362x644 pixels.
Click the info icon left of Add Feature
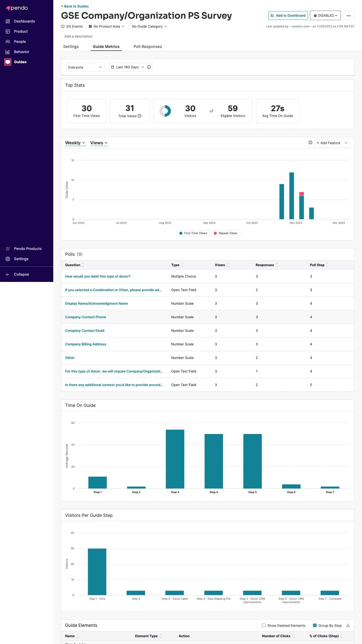point(310,142)
